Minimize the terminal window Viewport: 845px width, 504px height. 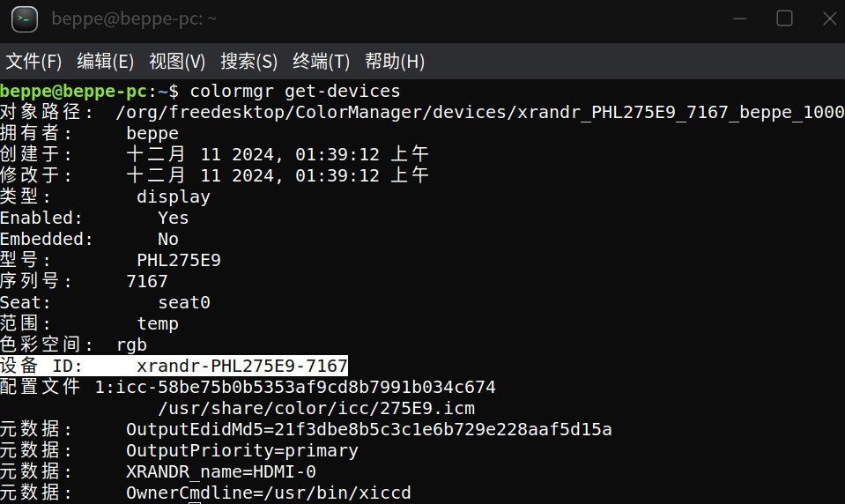(739, 19)
